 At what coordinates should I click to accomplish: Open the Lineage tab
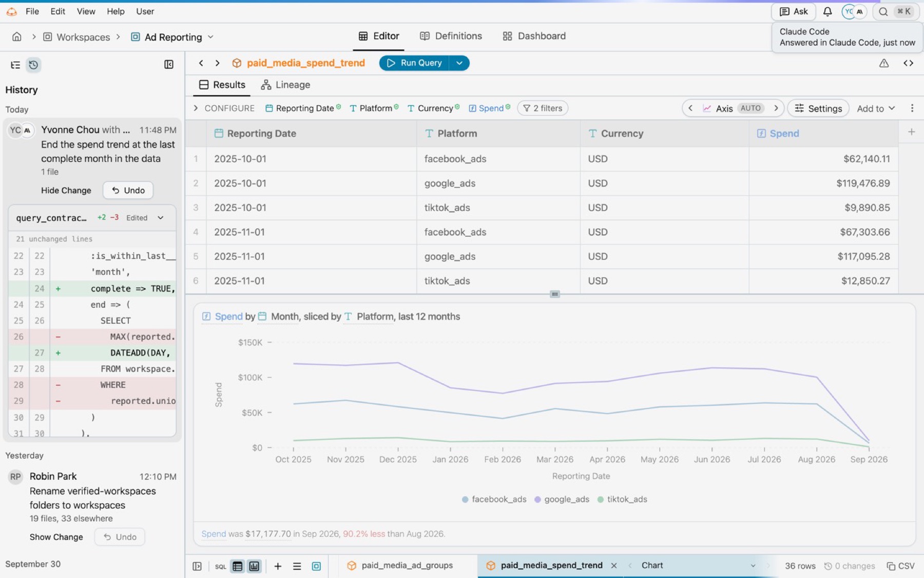click(285, 85)
